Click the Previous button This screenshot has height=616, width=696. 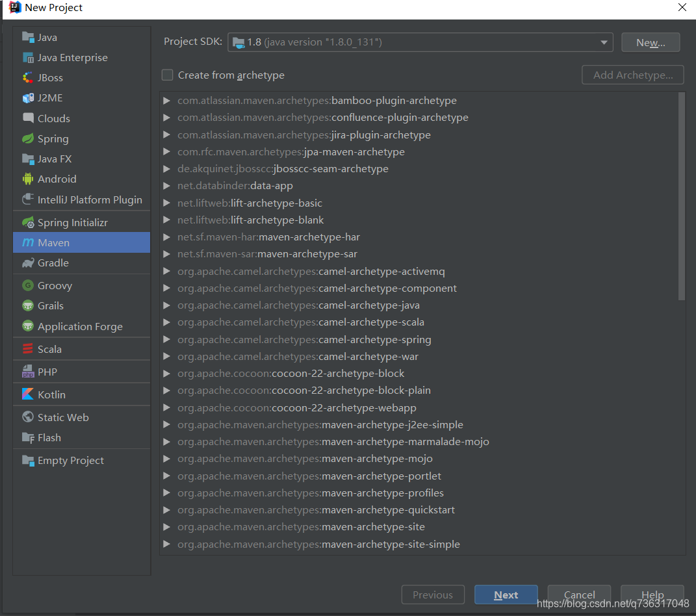pyautogui.click(x=433, y=595)
